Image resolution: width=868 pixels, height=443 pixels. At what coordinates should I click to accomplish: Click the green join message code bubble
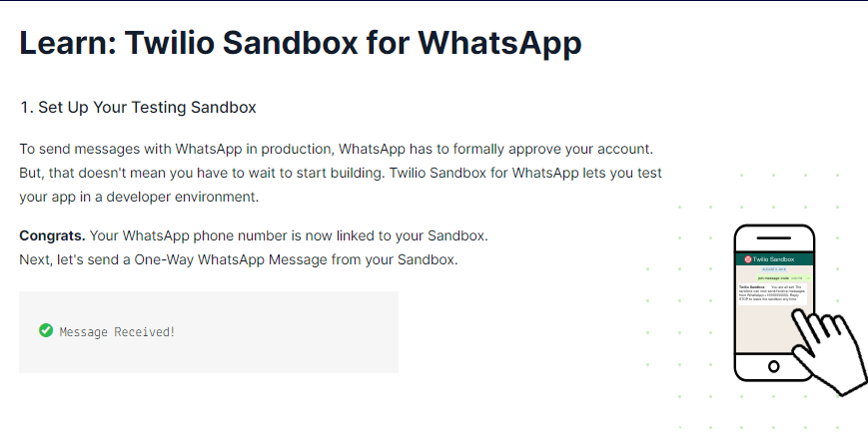pyautogui.click(x=783, y=277)
